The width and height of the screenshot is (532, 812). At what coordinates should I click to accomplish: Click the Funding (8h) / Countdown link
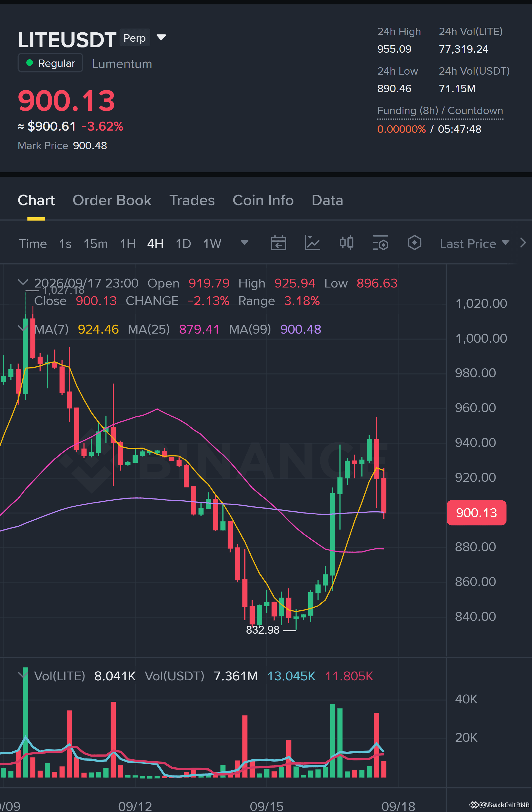[x=440, y=111]
